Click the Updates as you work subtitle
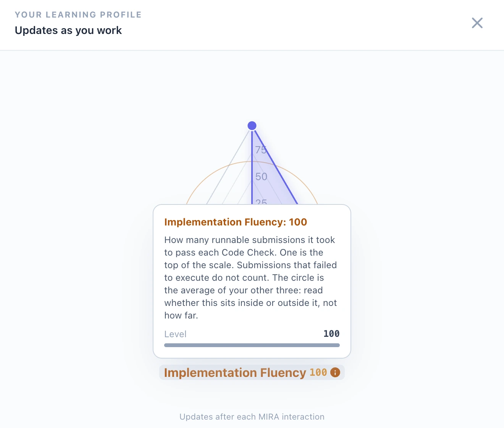Screen dimensions: 504x428 [x=68, y=31]
